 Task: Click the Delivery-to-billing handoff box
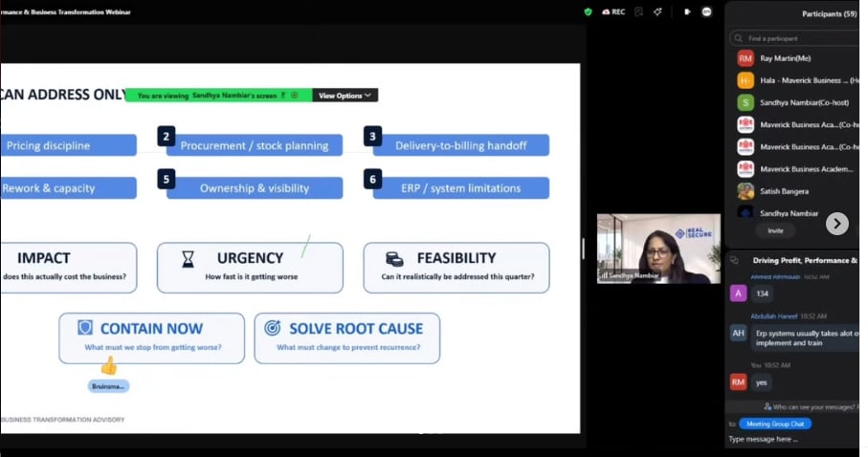coord(461,145)
